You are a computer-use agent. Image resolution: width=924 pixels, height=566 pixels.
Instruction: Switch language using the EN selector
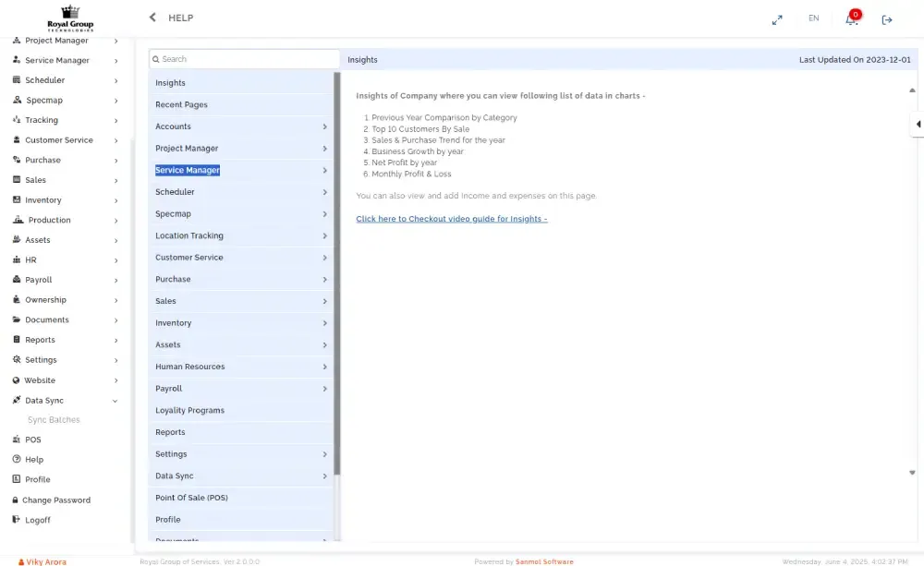click(813, 18)
